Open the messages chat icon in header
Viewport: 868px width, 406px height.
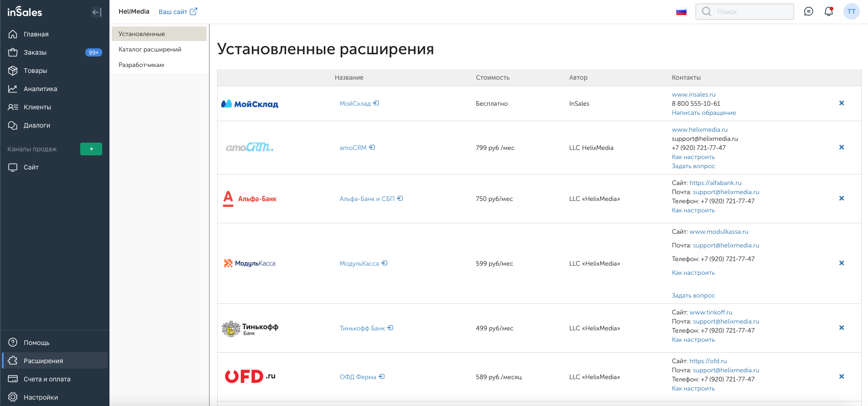click(x=809, y=12)
